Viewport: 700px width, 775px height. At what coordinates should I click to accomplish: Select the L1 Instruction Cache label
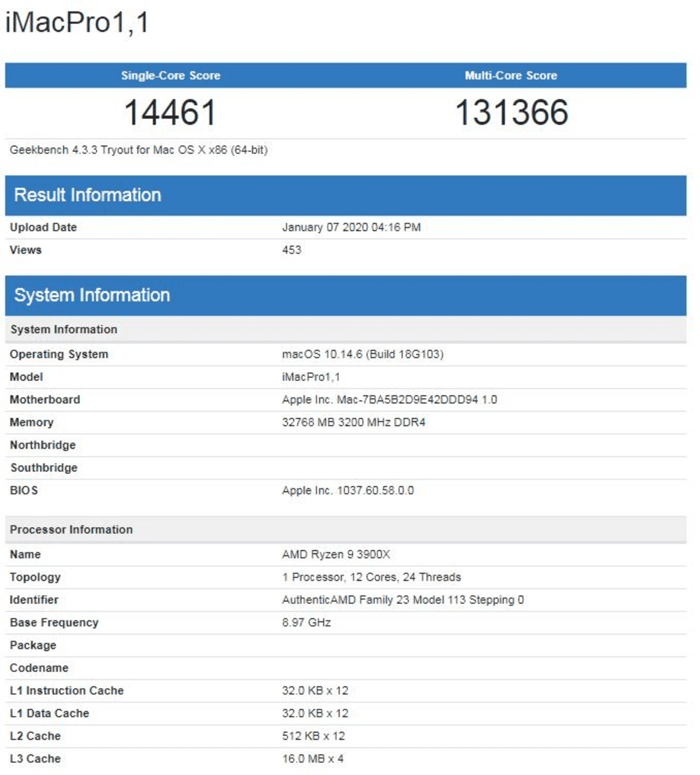[66, 692]
